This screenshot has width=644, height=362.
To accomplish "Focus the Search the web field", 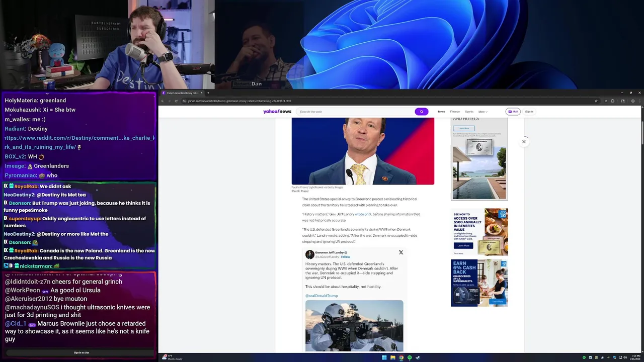I will coord(355,112).
